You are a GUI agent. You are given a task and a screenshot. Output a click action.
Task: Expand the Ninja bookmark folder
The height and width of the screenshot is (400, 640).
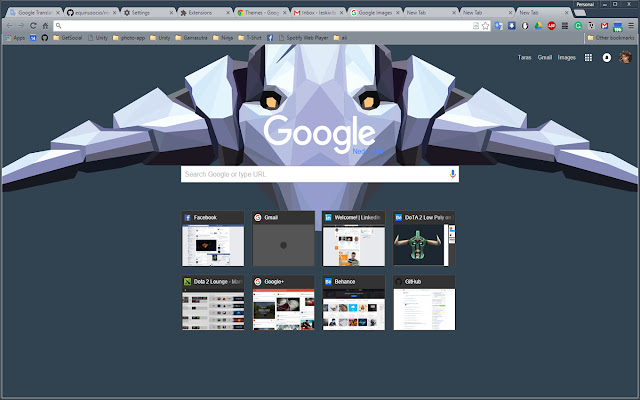click(x=223, y=38)
